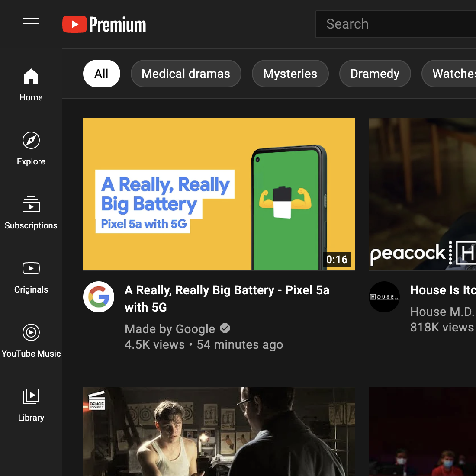The height and width of the screenshot is (476, 476).
Task: Open the Made by Google channel link
Action: 170,329
